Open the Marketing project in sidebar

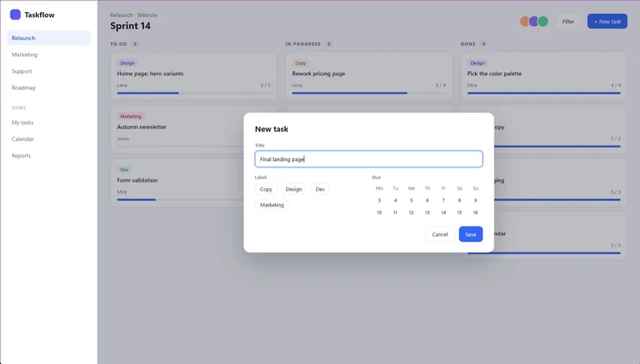coord(49,54)
